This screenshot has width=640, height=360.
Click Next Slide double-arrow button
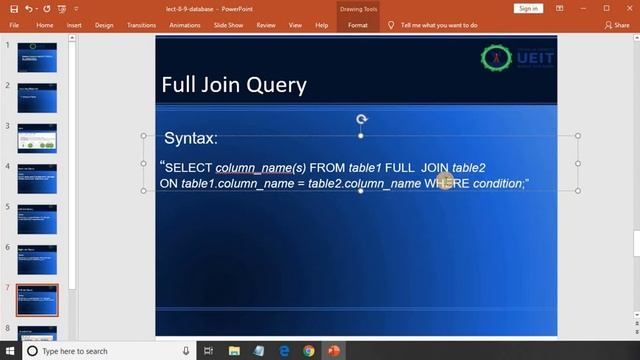(636, 332)
